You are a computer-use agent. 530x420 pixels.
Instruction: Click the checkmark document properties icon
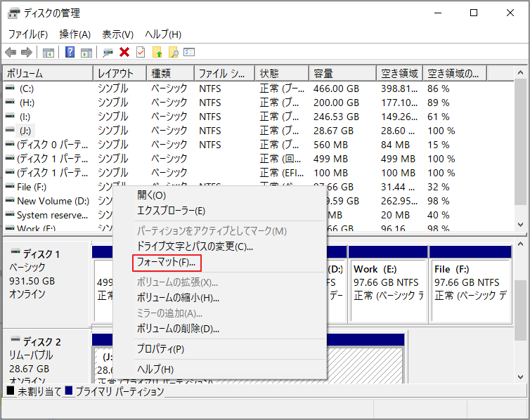tap(141, 52)
